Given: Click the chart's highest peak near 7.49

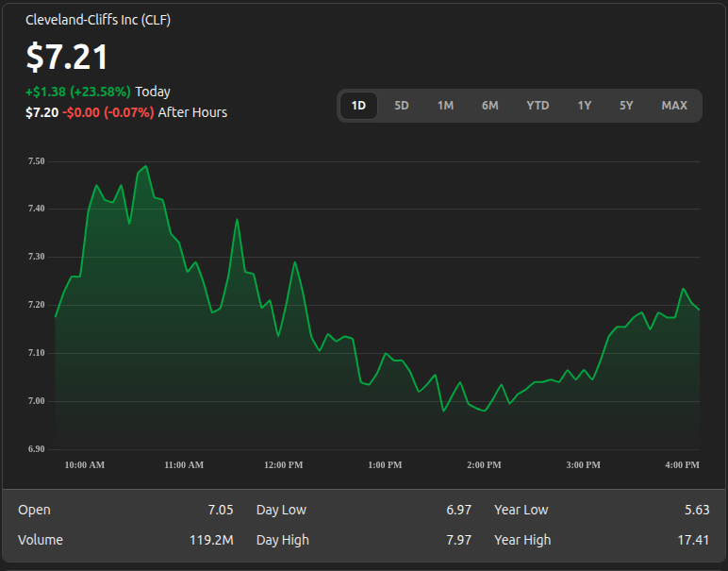Looking at the screenshot, I should click(x=146, y=166).
